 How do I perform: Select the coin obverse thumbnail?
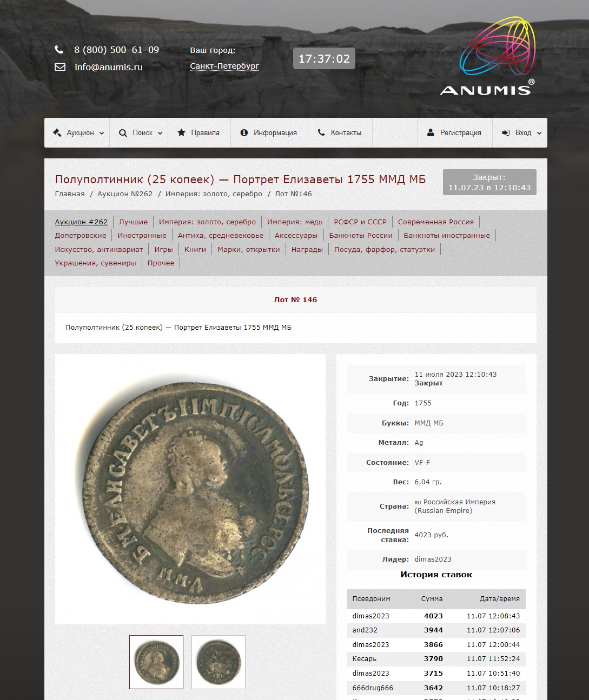click(156, 662)
